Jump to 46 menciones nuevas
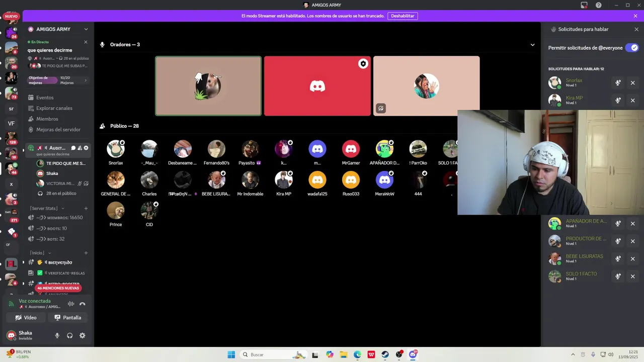644x362 pixels. tap(58, 288)
